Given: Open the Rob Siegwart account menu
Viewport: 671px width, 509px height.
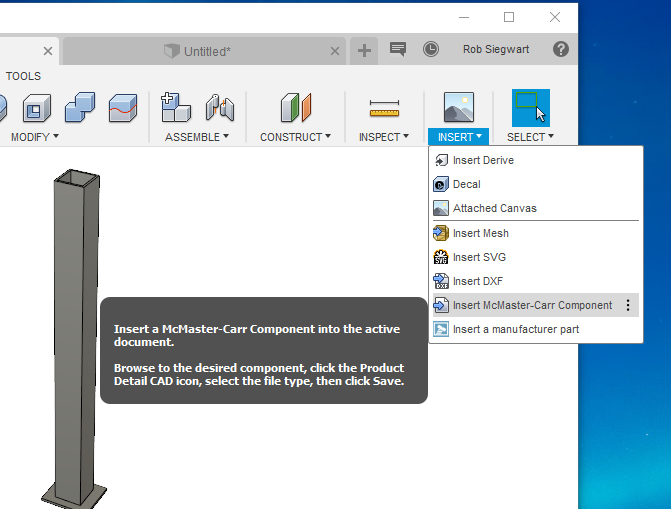Looking at the screenshot, I should (x=496, y=49).
